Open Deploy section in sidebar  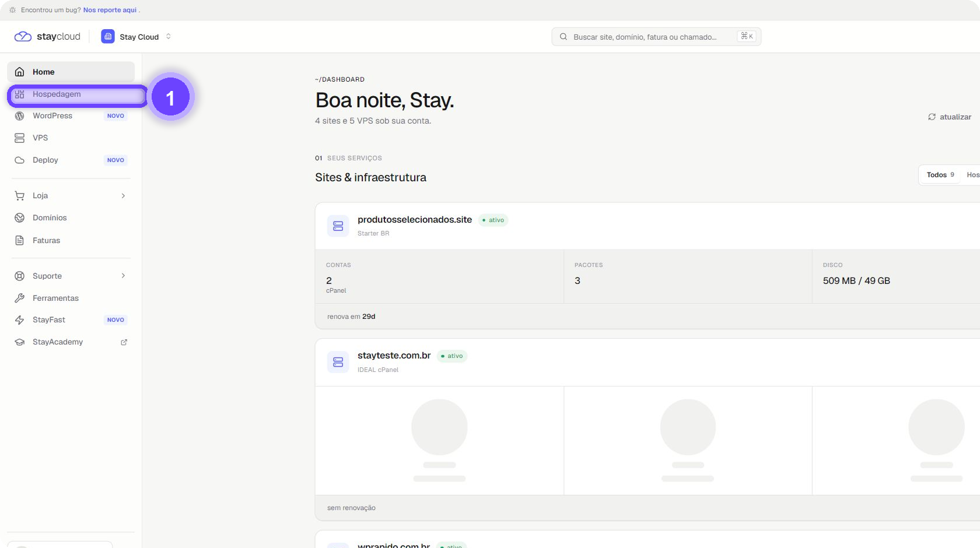pyautogui.click(x=71, y=160)
